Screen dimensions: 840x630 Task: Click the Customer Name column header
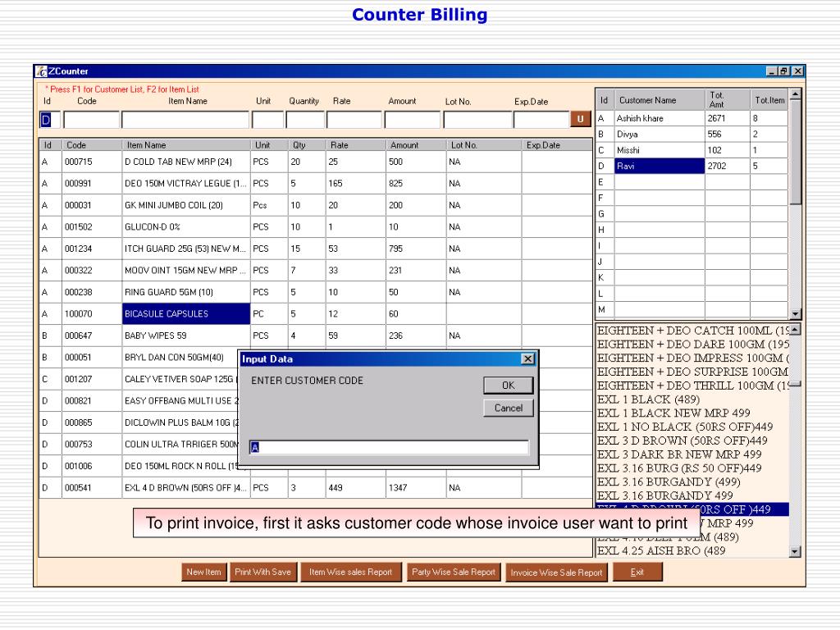(660, 100)
